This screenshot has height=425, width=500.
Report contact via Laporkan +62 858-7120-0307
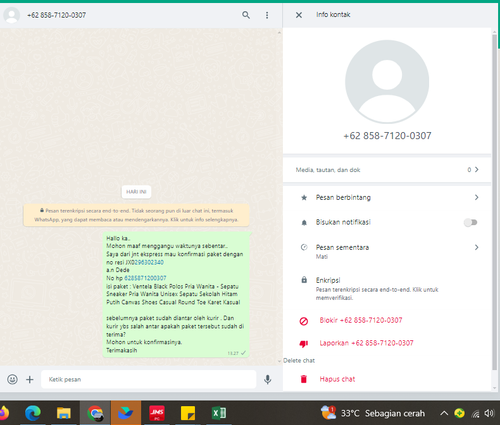click(366, 343)
